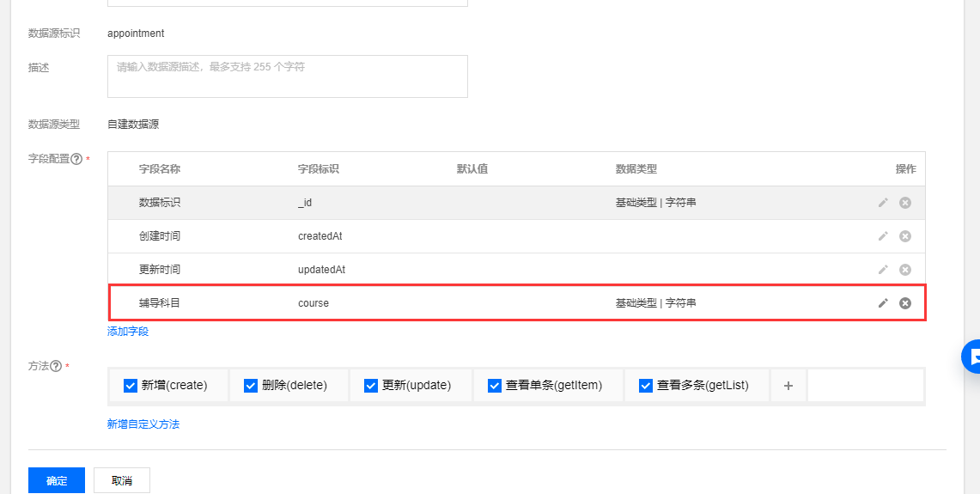Click delete icon on 创建时间 row
The height and width of the screenshot is (494, 980).
pyautogui.click(x=904, y=236)
